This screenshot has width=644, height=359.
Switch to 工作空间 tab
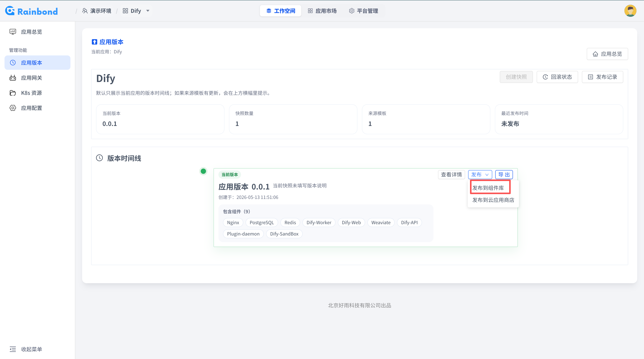click(x=281, y=11)
